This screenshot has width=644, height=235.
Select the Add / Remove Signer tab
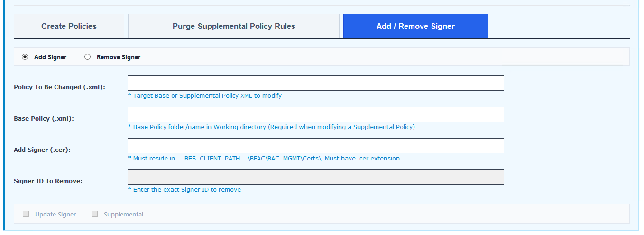click(x=415, y=26)
